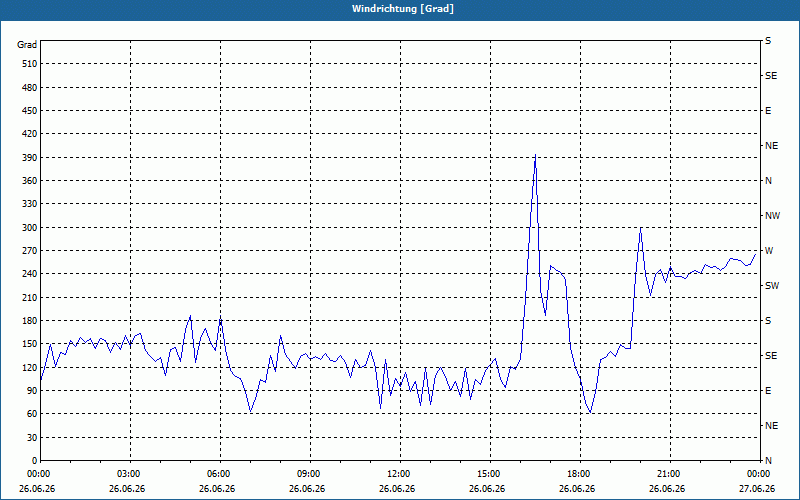Click the E compass label at the 450 gridline

[768, 111]
